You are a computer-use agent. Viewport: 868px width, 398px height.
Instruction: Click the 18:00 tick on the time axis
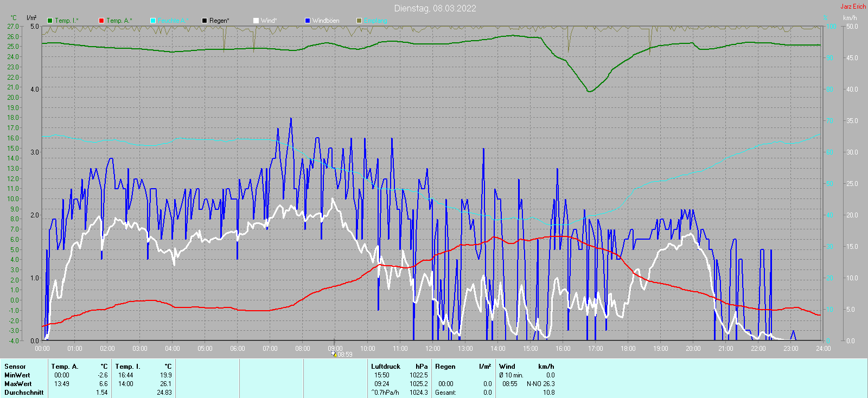[x=628, y=348]
